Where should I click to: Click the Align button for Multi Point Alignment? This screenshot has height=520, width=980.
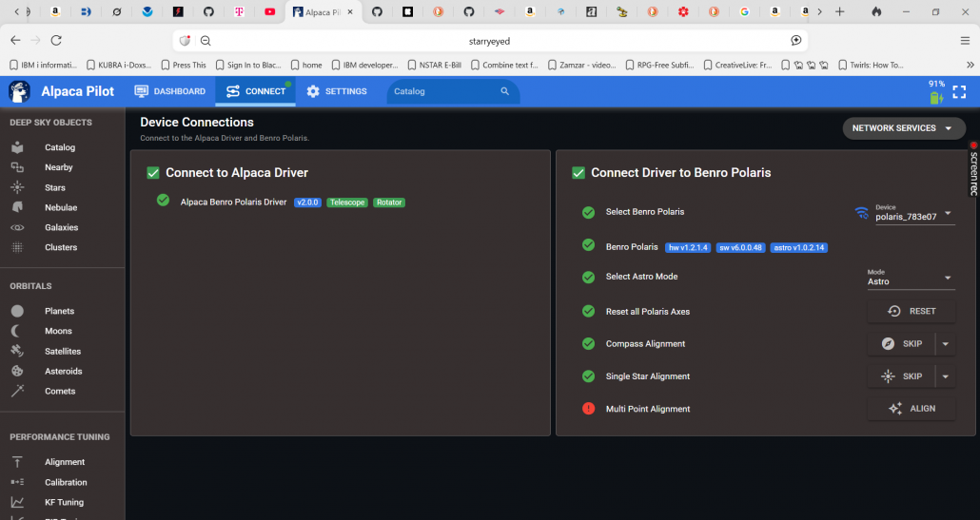point(911,409)
